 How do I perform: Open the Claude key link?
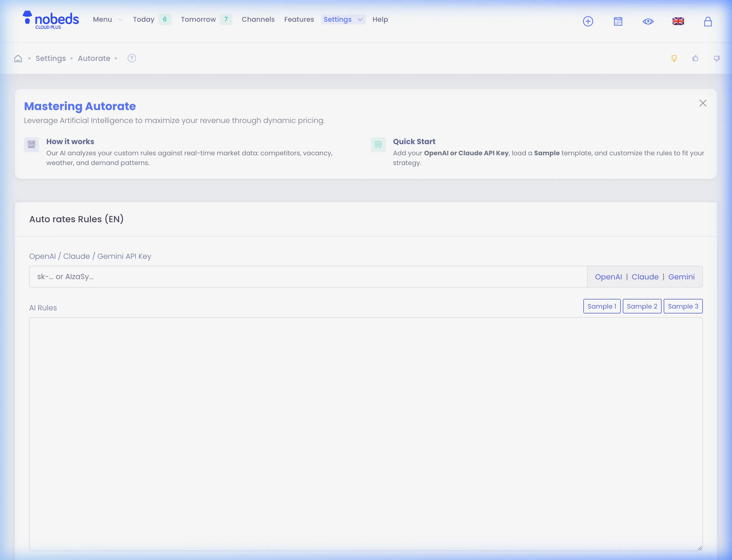pyautogui.click(x=645, y=277)
